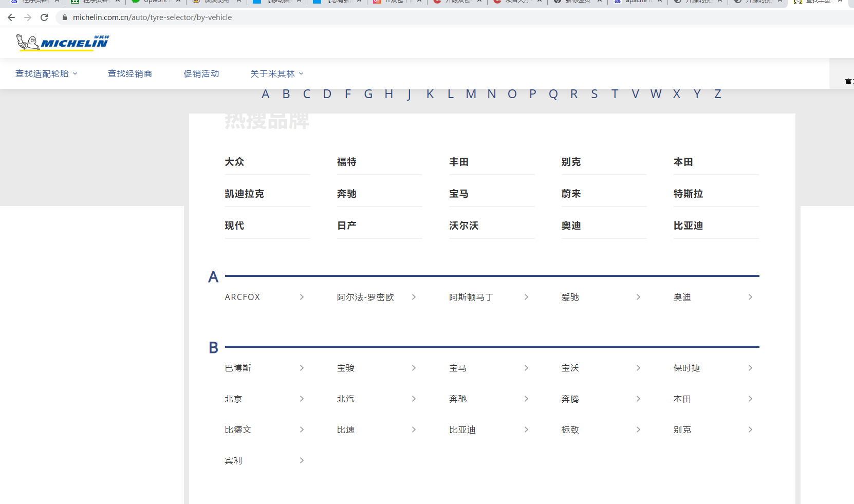Jump to letter B in alphabet index
The image size is (854, 504).
click(x=286, y=94)
